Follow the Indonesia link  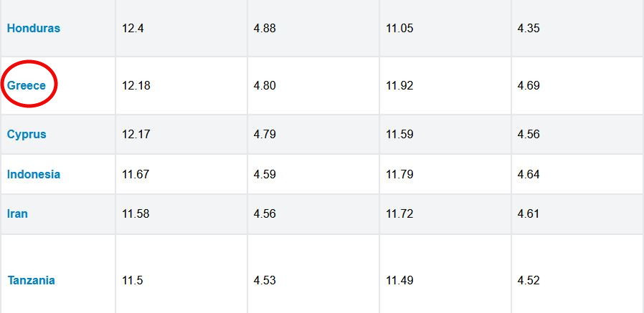[34, 175]
